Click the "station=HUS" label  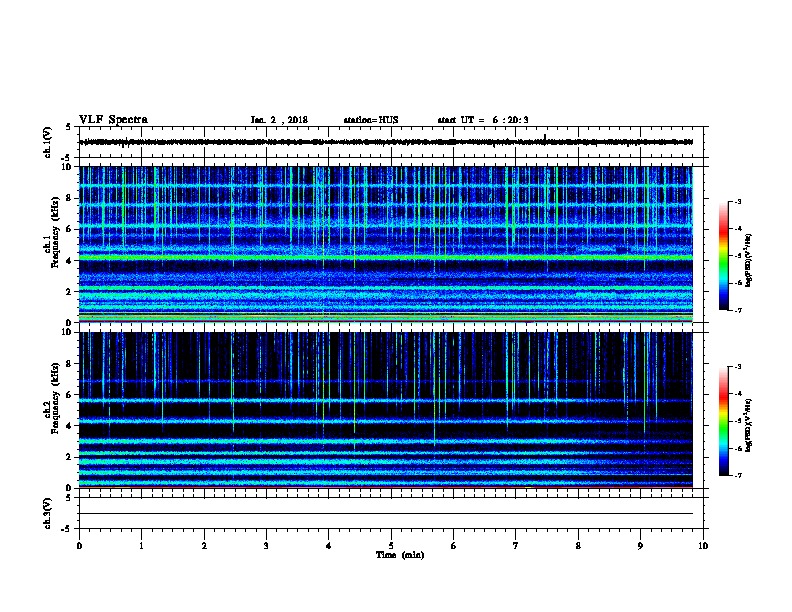click(371, 120)
